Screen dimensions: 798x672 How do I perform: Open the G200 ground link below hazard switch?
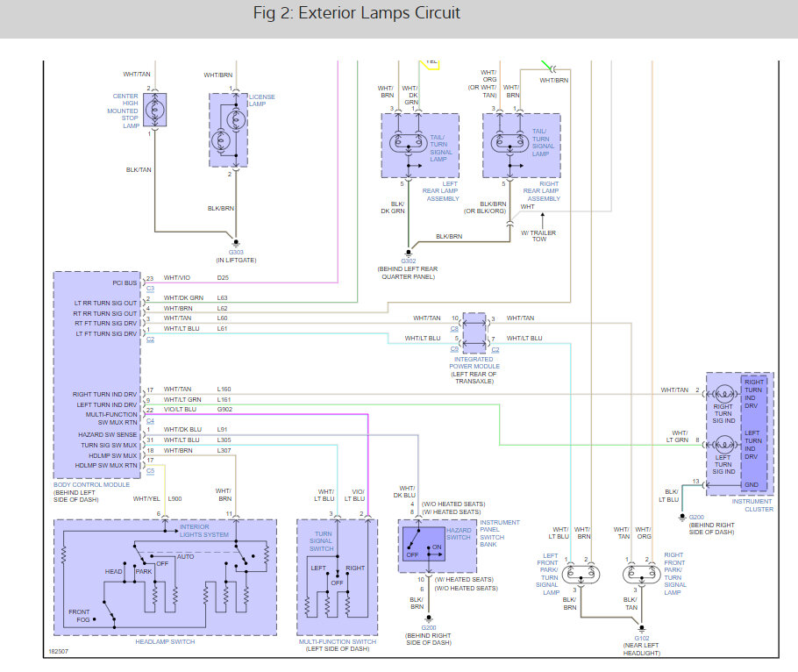(x=429, y=628)
